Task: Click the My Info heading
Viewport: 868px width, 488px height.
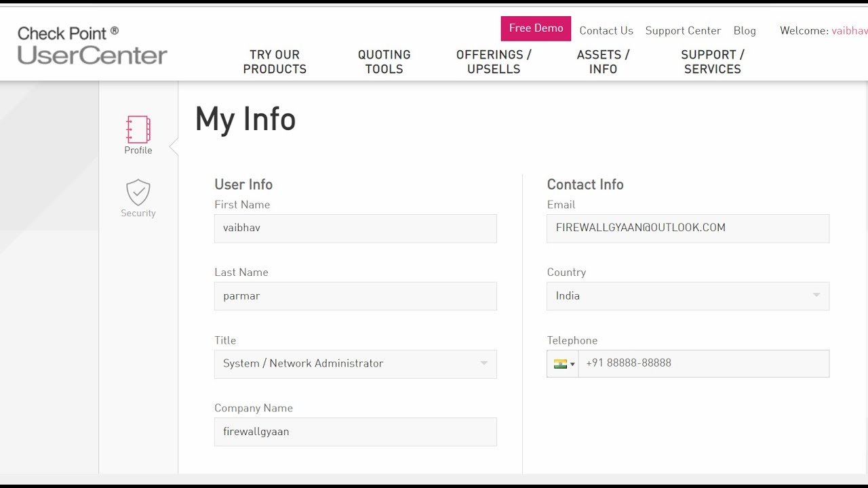Action: pyautogui.click(x=245, y=120)
